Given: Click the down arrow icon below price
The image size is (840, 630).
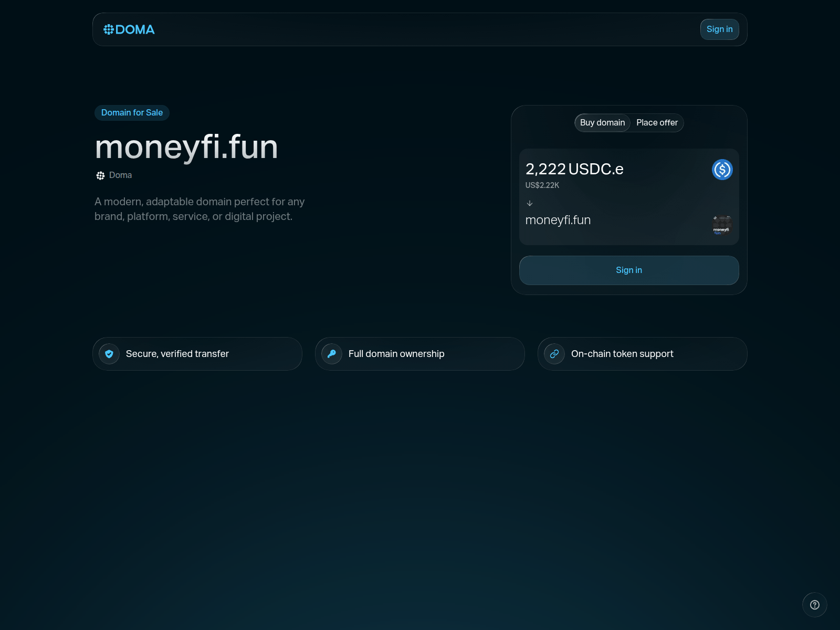Looking at the screenshot, I should [530, 203].
